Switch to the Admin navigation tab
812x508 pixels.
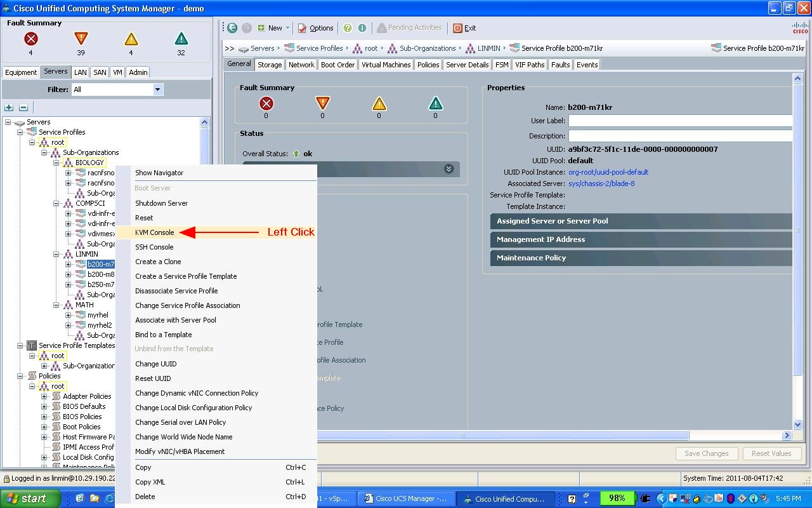click(x=138, y=72)
